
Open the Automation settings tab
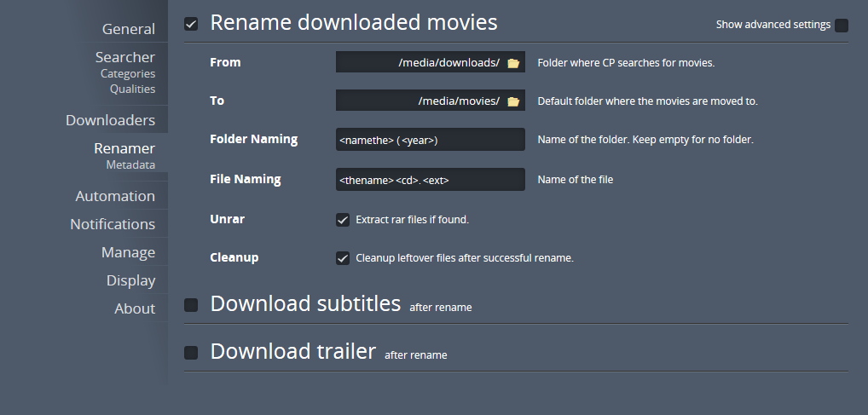(115, 196)
